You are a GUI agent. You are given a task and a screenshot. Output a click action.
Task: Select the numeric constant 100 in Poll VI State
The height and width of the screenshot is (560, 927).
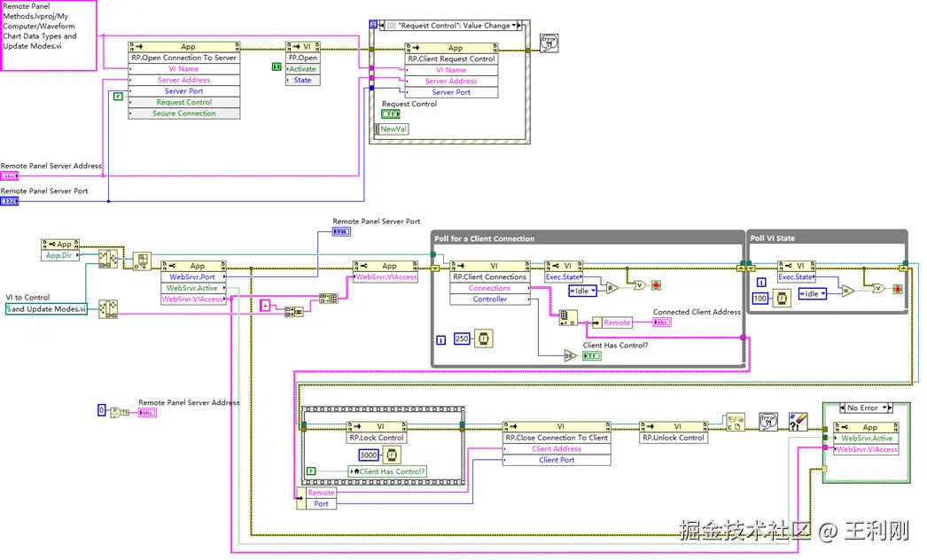[x=760, y=299]
